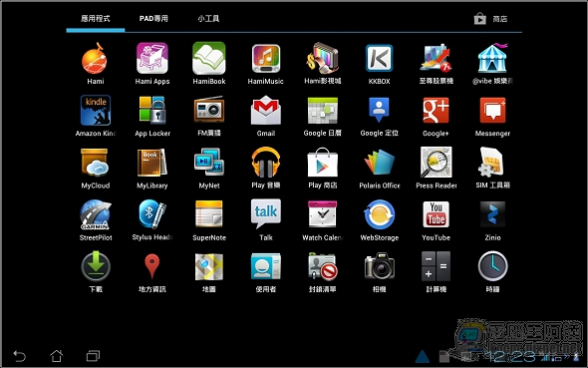This screenshot has height=368, width=588.
Task: Open Amazon Kindle
Action: 96,116
